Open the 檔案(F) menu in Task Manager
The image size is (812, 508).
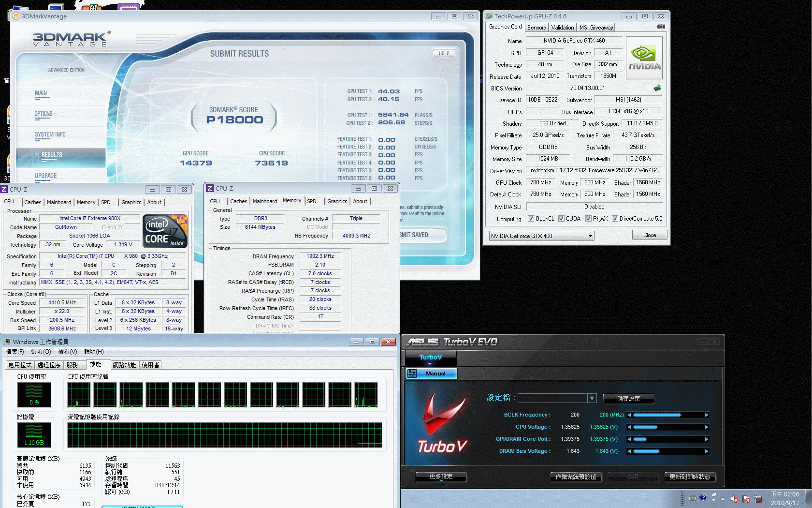pyautogui.click(x=15, y=352)
